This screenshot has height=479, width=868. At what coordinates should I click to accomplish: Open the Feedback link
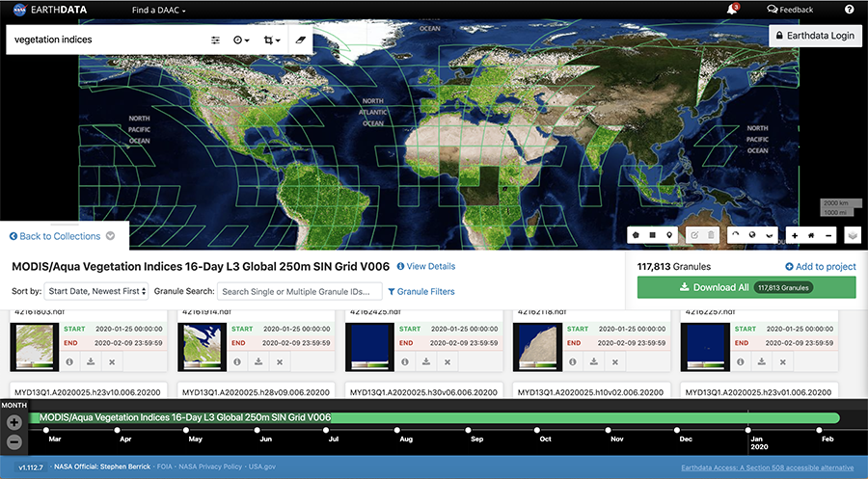click(x=790, y=10)
